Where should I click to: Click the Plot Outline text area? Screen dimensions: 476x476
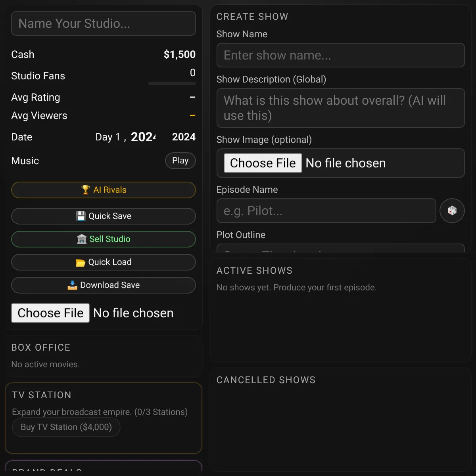tap(340, 249)
